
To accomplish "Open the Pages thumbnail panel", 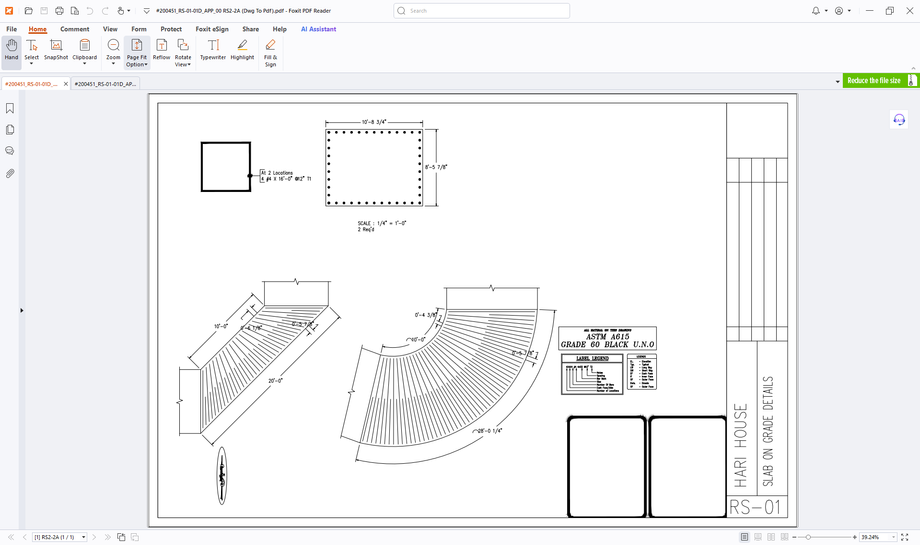I will [10, 130].
